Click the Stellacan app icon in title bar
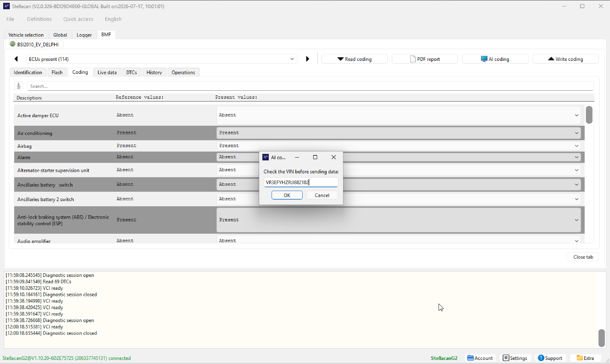The width and height of the screenshot is (610, 364). 6,6
